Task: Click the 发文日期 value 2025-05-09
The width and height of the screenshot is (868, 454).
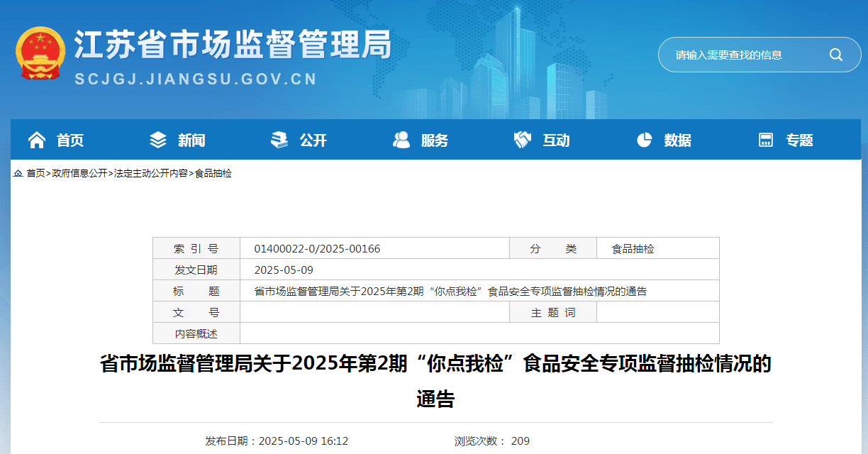Action: [x=284, y=270]
